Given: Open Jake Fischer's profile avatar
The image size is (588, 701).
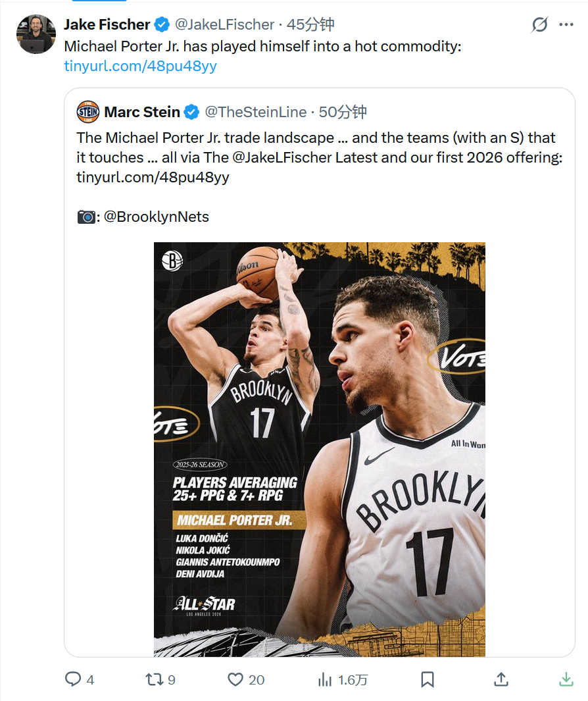Looking at the screenshot, I should point(36,34).
